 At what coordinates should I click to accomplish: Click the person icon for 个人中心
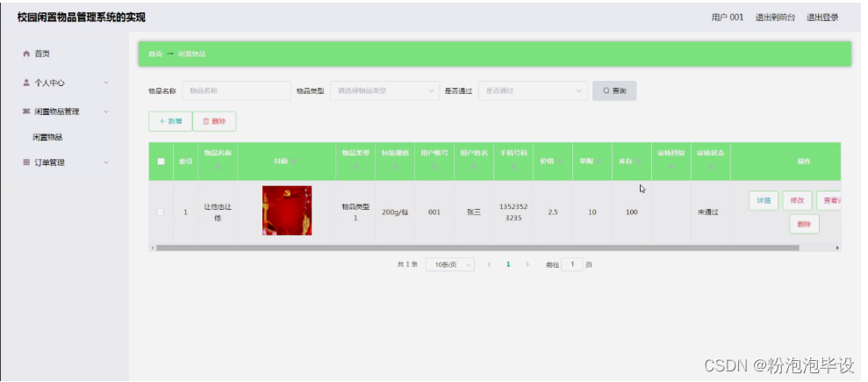26,83
